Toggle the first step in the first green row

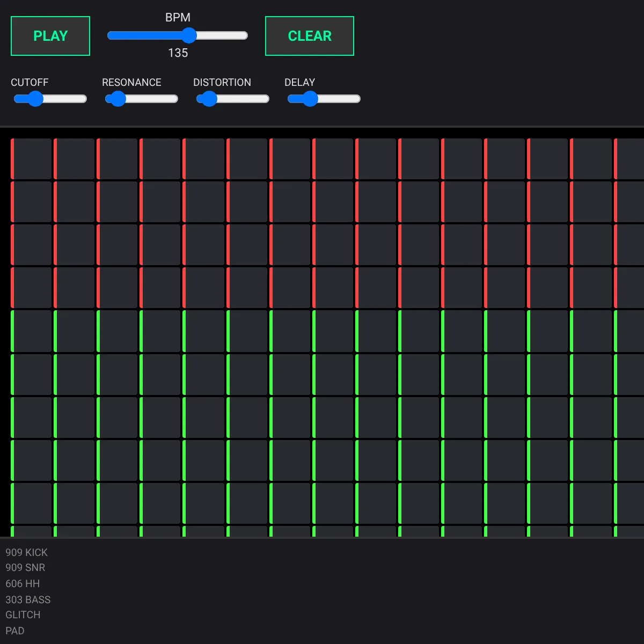pos(31,331)
